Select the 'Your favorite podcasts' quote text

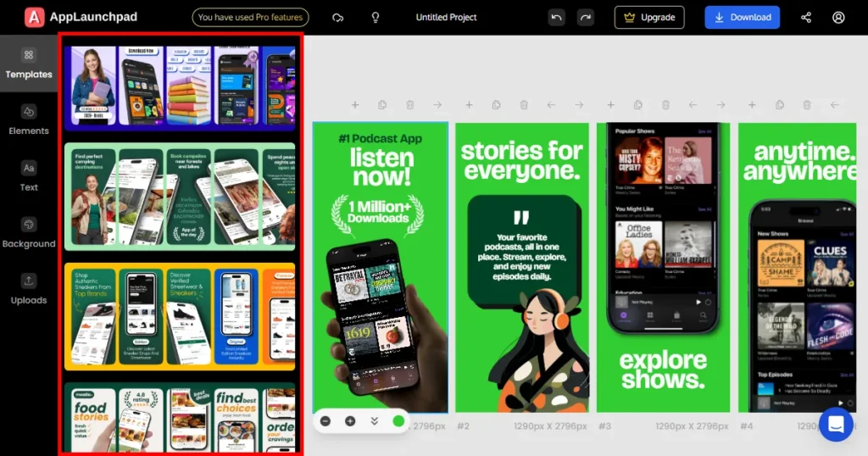(522, 257)
